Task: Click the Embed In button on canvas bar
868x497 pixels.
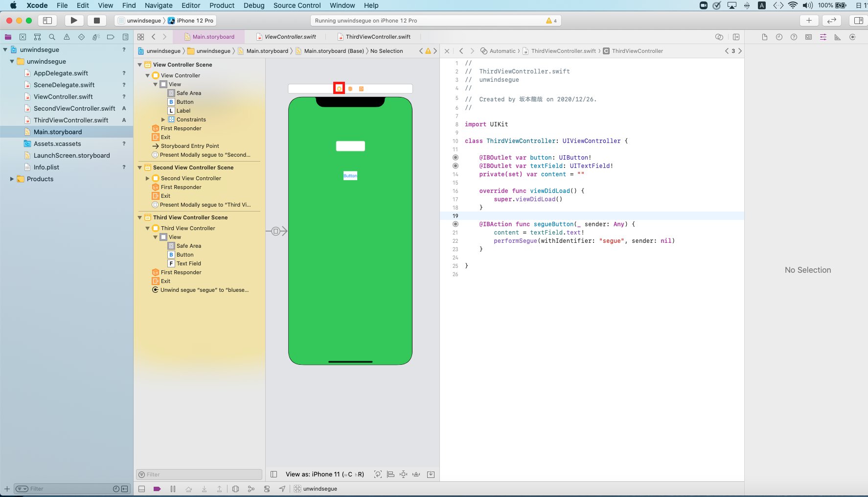Action: tap(431, 474)
